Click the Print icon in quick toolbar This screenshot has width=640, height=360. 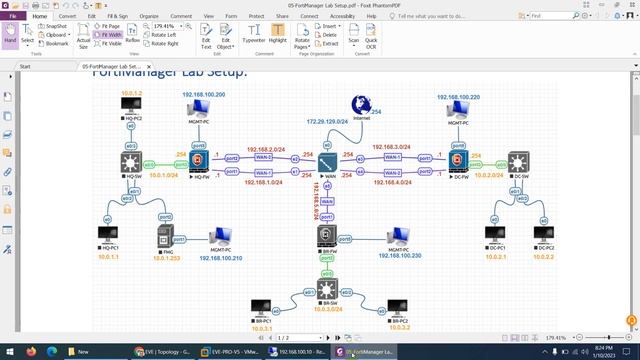(36, 5)
